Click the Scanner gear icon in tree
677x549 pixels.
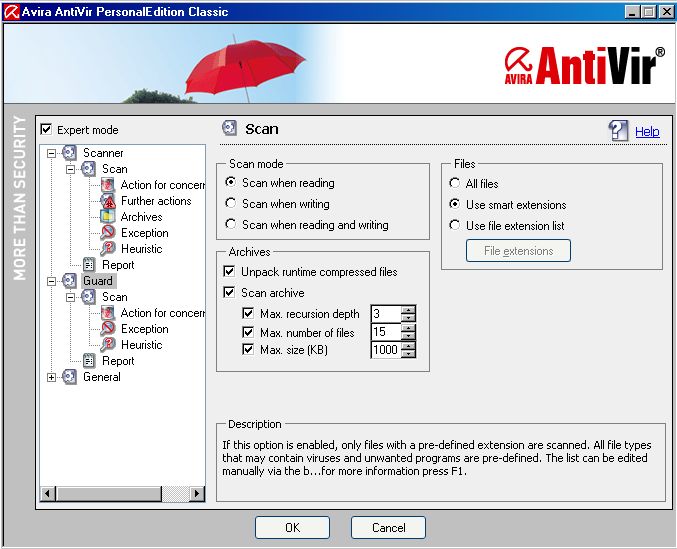click(x=69, y=152)
